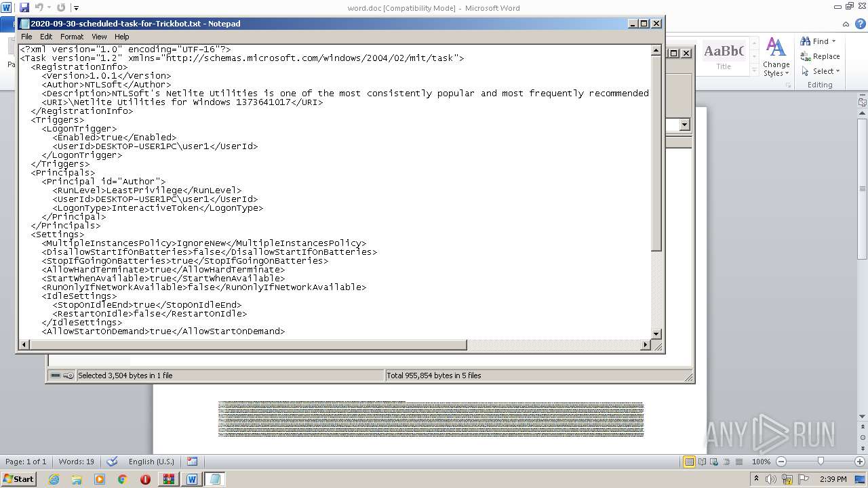Click volume speaker tray icon
This screenshot has height=488, width=868.
click(x=772, y=479)
